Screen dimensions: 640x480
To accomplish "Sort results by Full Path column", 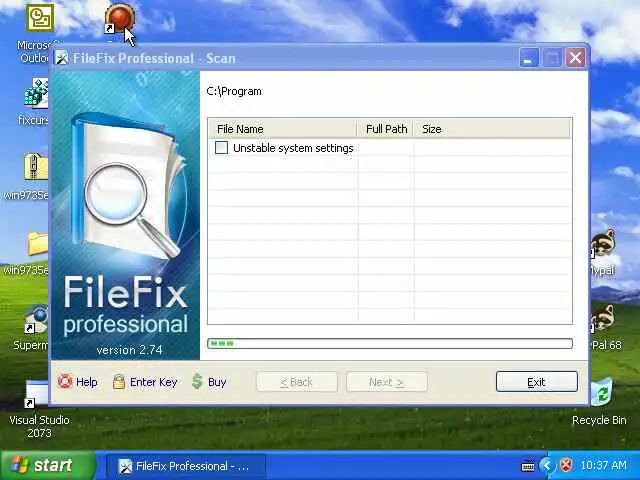I will (x=386, y=129).
